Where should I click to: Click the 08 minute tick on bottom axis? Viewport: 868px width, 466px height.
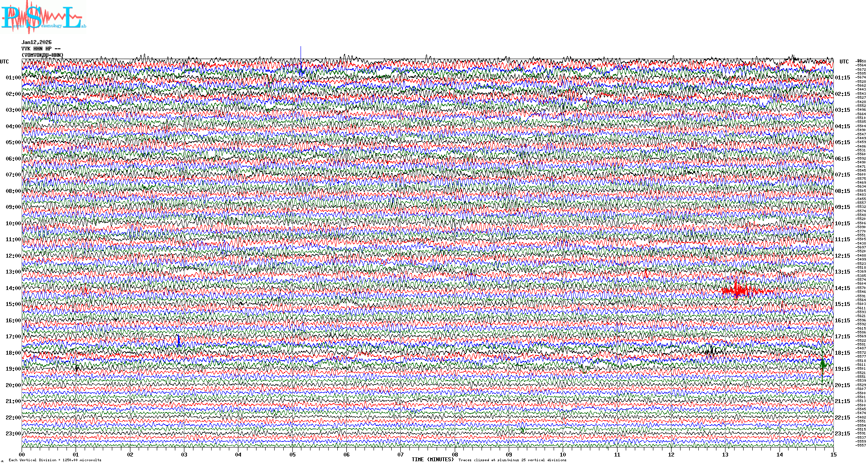(x=455, y=455)
